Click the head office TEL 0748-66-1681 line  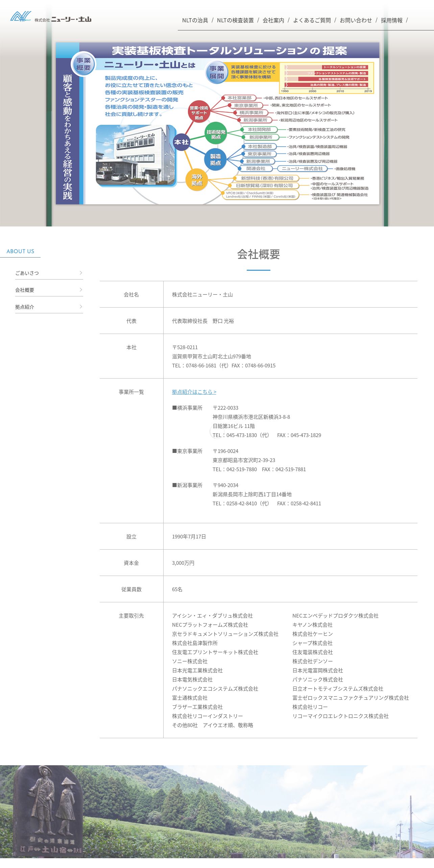click(224, 365)
